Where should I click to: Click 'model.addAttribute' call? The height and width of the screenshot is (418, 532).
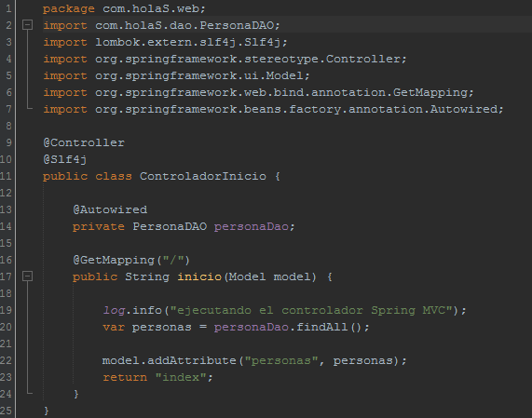click(170, 360)
